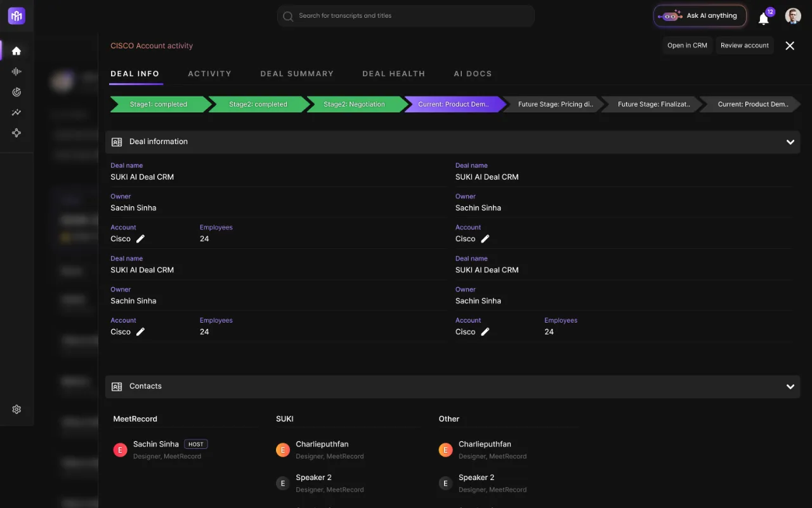Click Sachin Sinha name in MeetRecord contacts

(156, 444)
